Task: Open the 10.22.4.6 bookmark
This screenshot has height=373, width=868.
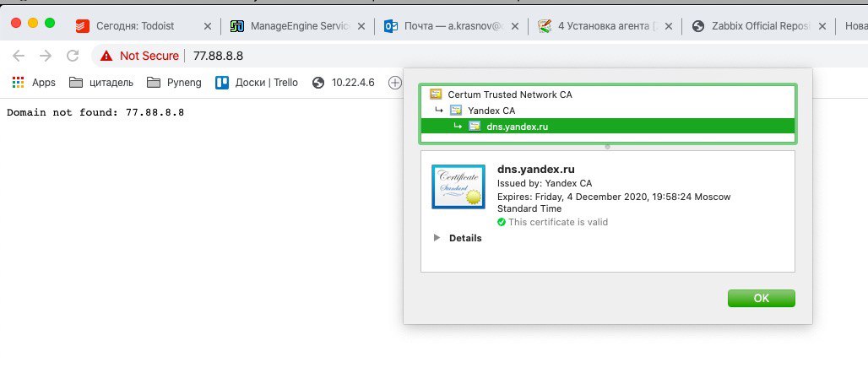Action: [343, 83]
